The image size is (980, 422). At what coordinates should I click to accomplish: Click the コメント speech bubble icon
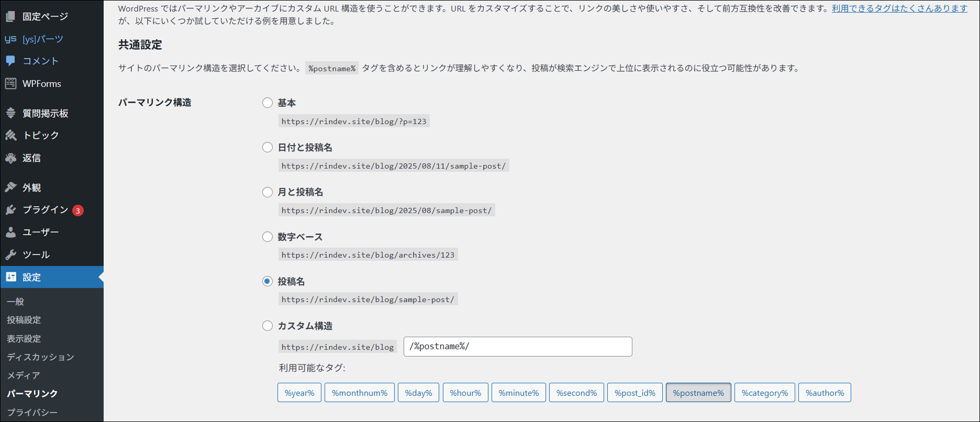click(10, 61)
